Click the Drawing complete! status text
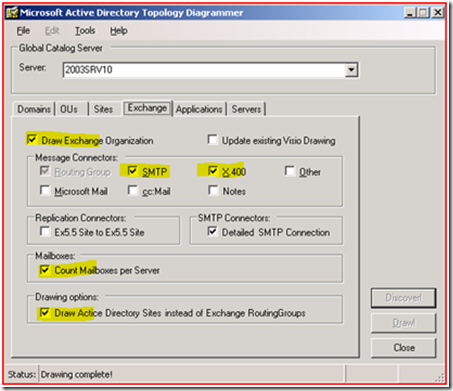The width and height of the screenshot is (453, 391). click(76, 374)
